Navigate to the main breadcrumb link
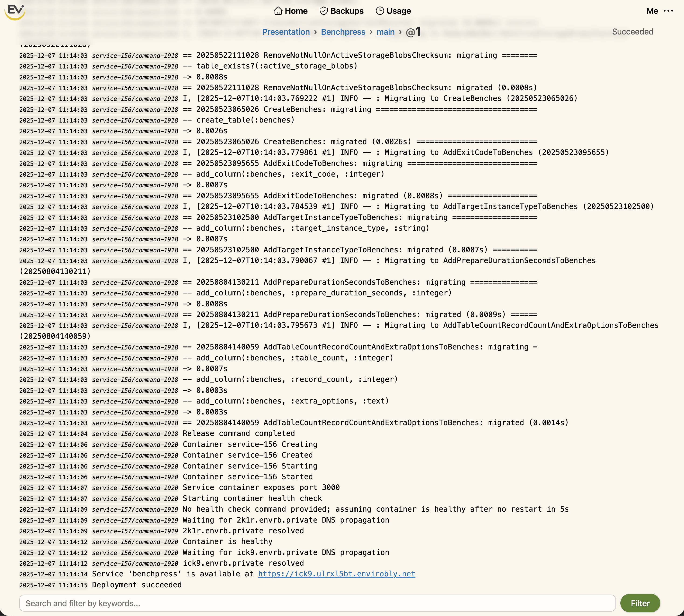Viewport: 684px width, 616px height. [x=385, y=32]
